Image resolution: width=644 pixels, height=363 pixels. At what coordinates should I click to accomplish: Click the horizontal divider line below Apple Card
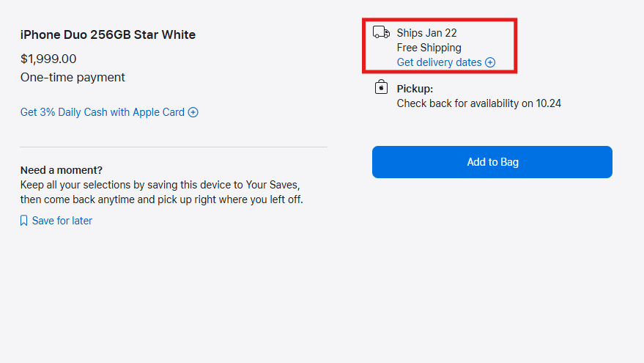(x=174, y=147)
